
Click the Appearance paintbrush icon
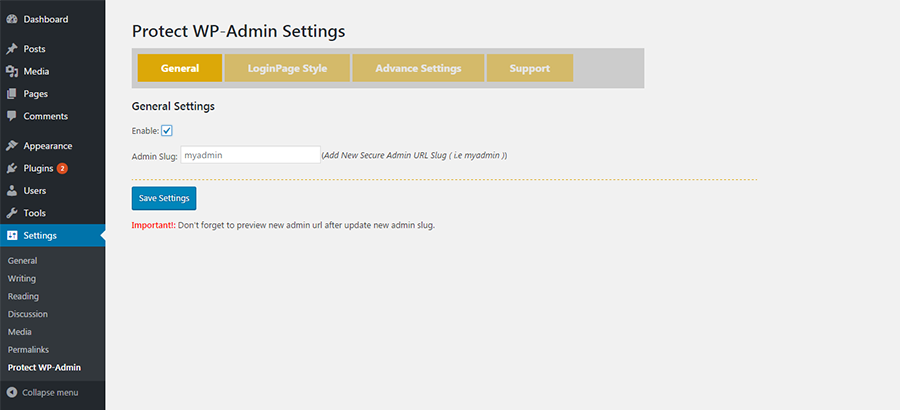click(x=11, y=146)
